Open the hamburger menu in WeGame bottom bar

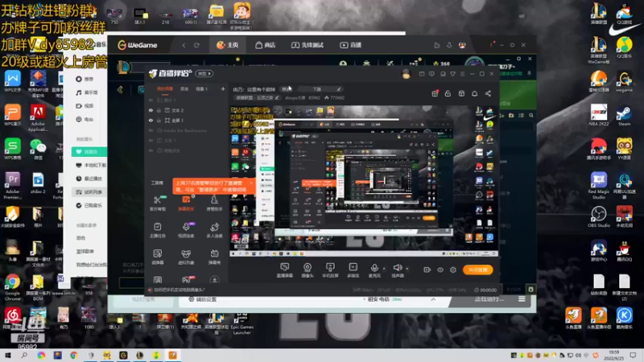[x=522, y=299]
